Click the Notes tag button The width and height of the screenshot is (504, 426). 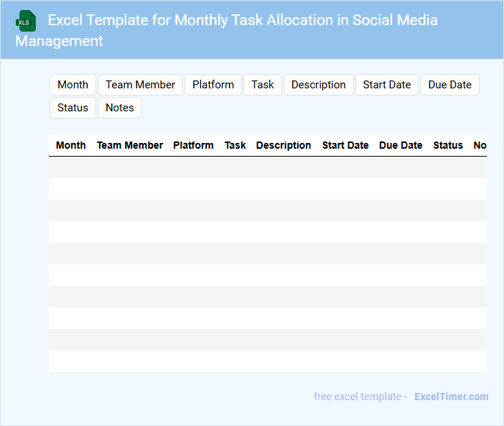tap(120, 108)
